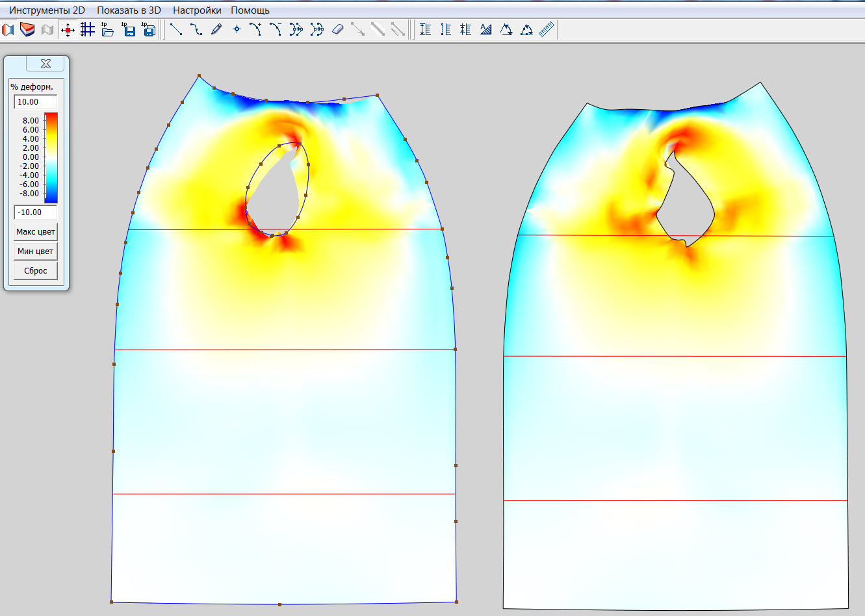Select the pencil tool
This screenshot has height=616, width=865.
click(x=216, y=29)
